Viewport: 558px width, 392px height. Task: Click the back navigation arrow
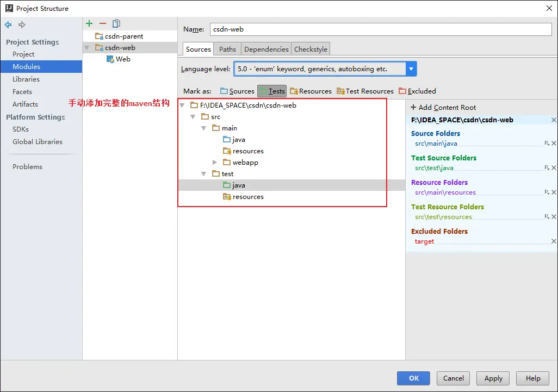click(8, 24)
